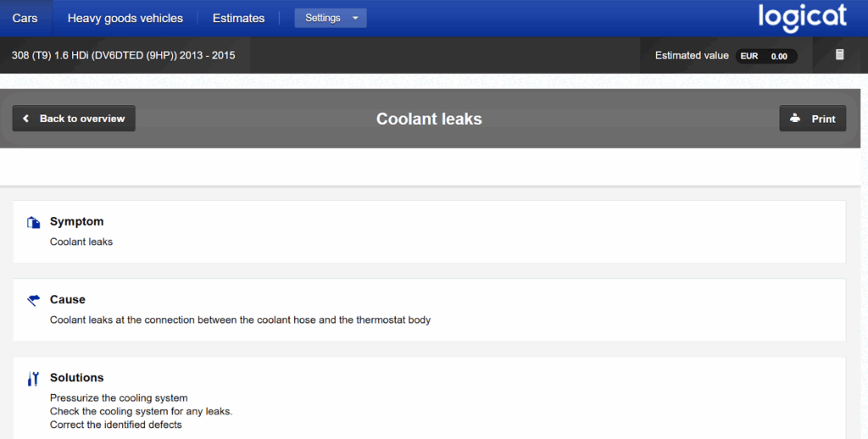
Task: Switch to Heavy goods vehicles tab
Action: tap(125, 18)
